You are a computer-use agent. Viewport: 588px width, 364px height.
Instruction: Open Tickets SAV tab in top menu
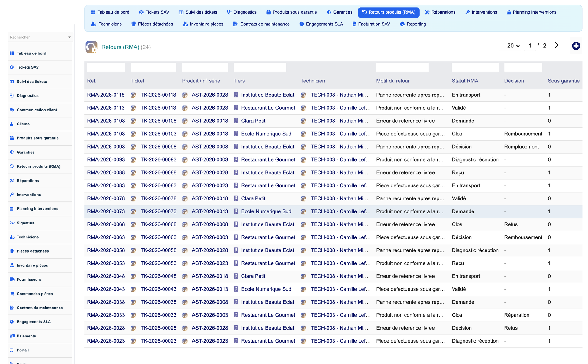click(154, 12)
